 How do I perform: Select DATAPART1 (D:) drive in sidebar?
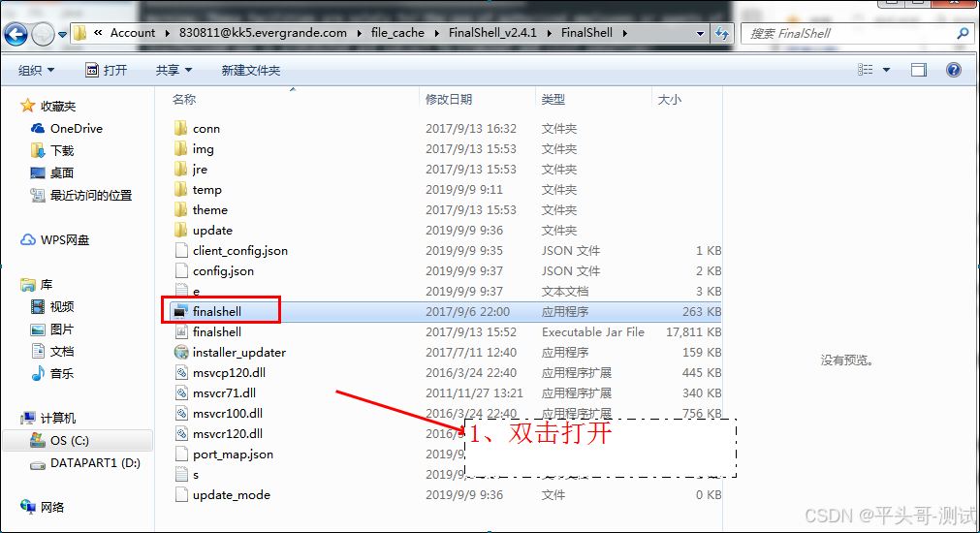85,463
